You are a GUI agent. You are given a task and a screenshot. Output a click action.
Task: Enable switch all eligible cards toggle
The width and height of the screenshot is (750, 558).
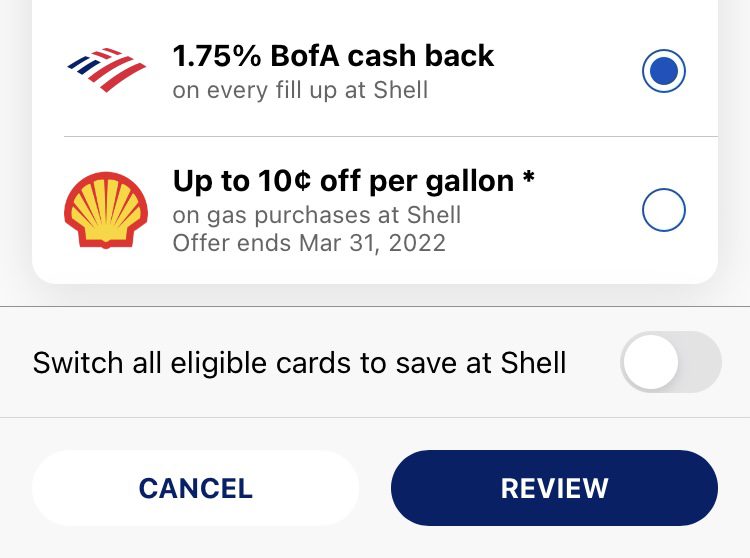point(671,362)
